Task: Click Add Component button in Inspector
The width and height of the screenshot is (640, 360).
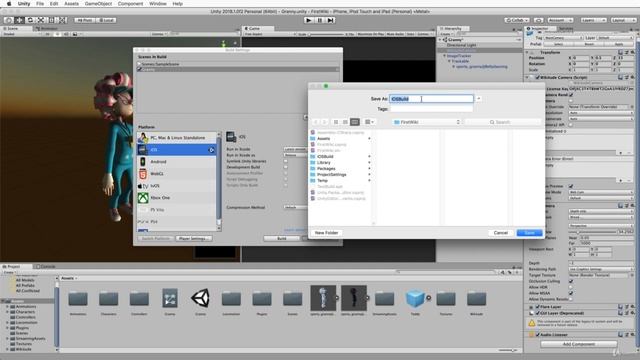Action: pyautogui.click(x=579, y=344)
